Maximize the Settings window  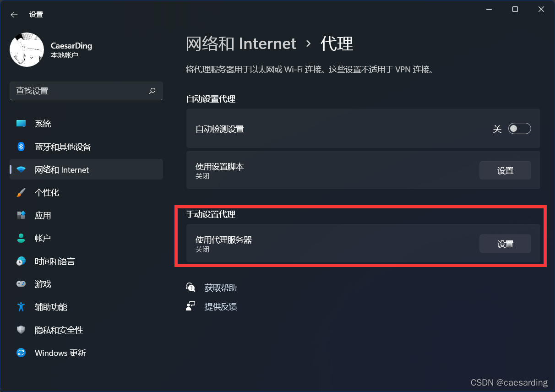515,9
